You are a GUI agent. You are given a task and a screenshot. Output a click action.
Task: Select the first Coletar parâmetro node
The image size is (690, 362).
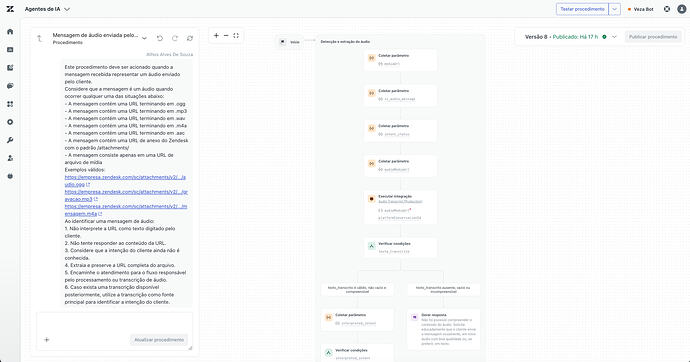[x=401, y=60]
